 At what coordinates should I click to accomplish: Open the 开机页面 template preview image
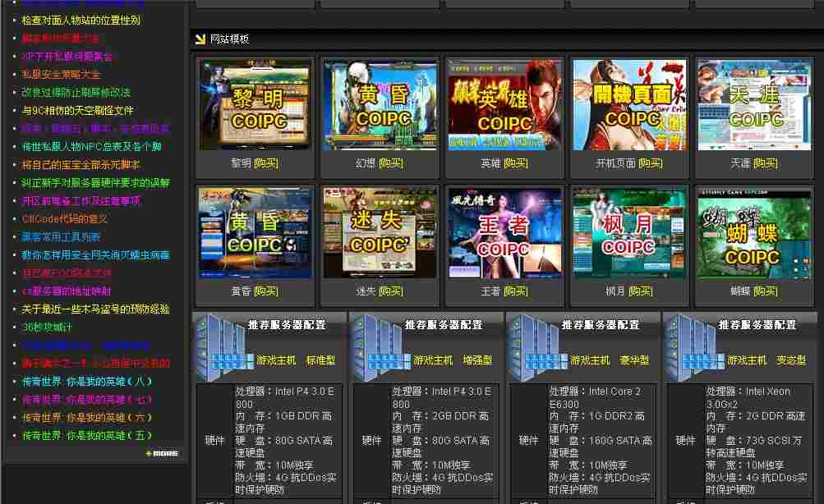(629, 105)
